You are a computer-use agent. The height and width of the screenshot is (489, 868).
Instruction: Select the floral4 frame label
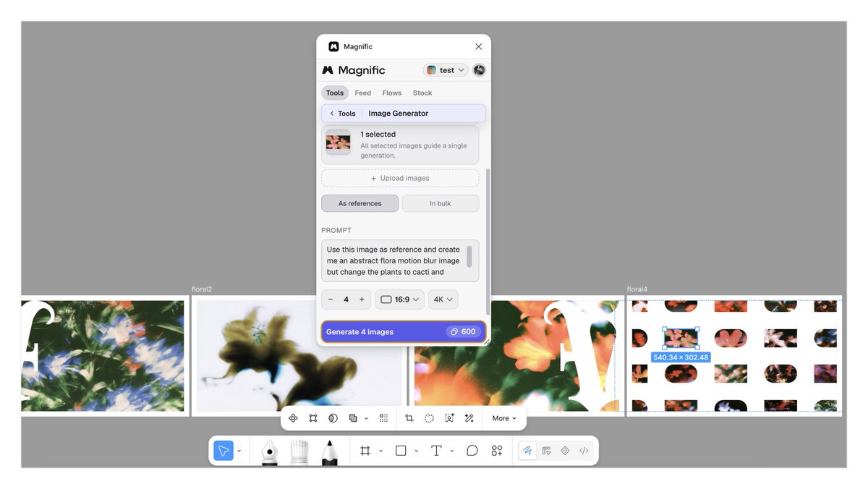coord(637,289)
